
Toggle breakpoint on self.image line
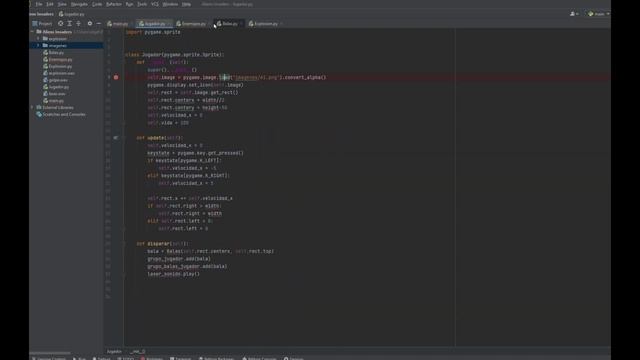116,77
